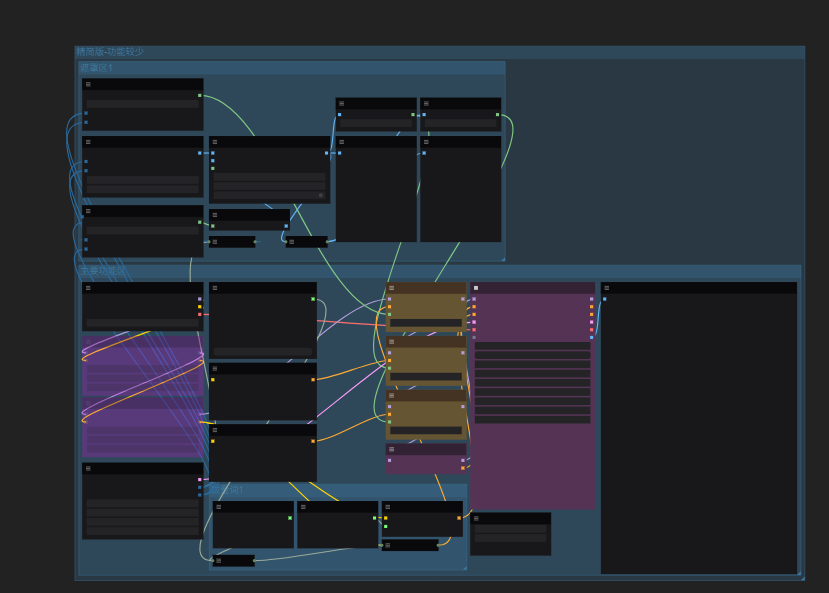Click the 主要功能区 group header
Viewport: 829px width, 593px height.
[x=439, y=271]
